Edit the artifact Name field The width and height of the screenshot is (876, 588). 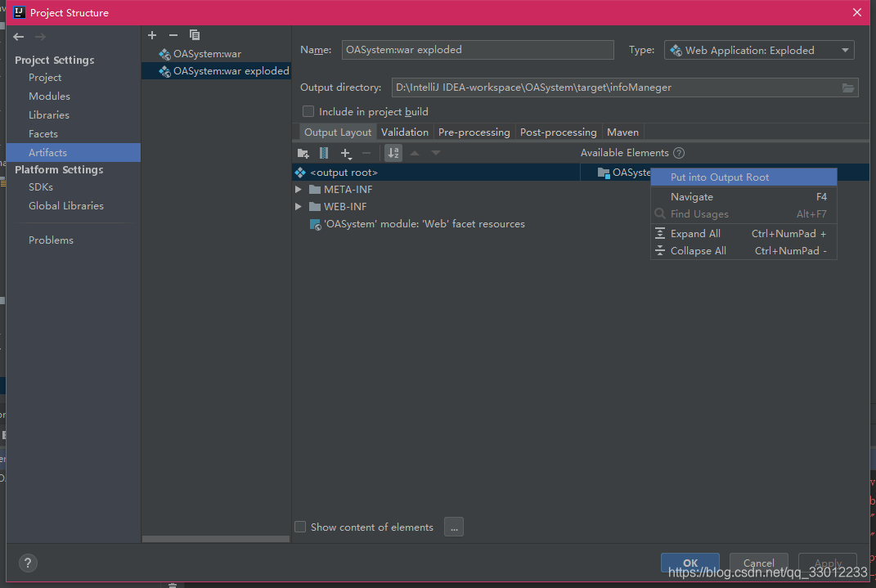pyautogui.click(x=478, y=50)
